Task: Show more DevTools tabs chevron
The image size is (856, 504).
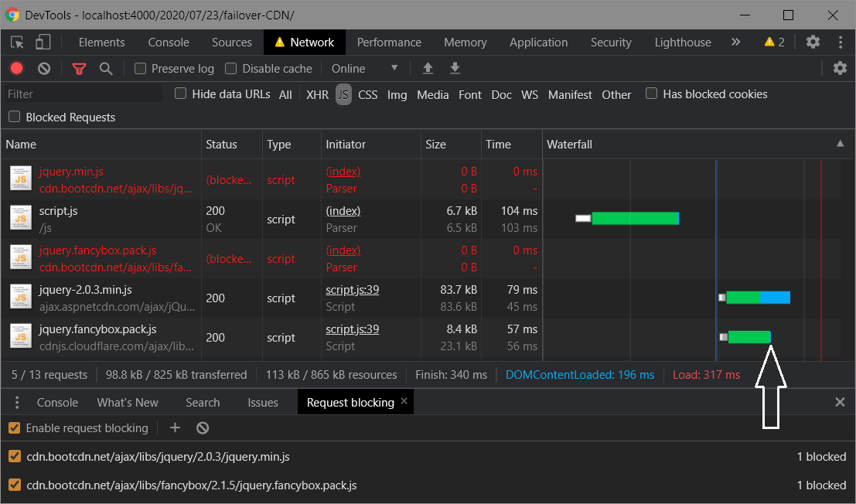Action: (x=736, y=42)
